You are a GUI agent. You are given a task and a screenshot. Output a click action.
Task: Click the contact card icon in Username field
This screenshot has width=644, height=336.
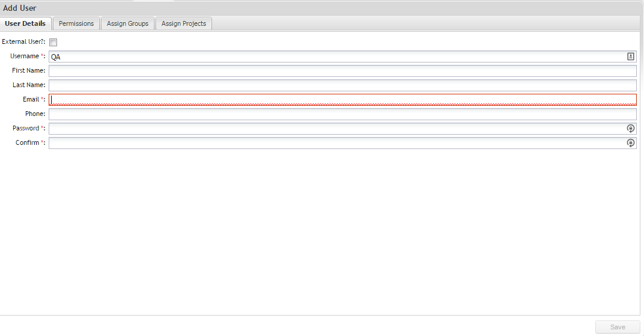pyautogui.click(x=630, y=57)
